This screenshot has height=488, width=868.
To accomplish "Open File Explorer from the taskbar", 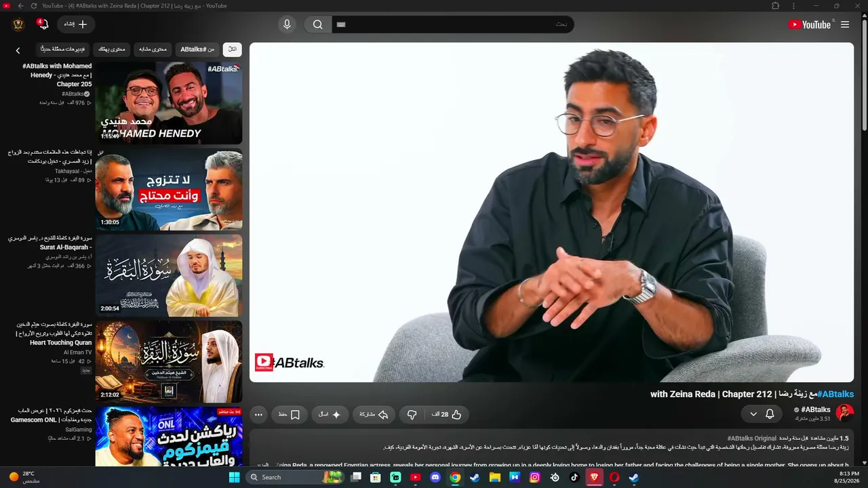I will [495, 477].
